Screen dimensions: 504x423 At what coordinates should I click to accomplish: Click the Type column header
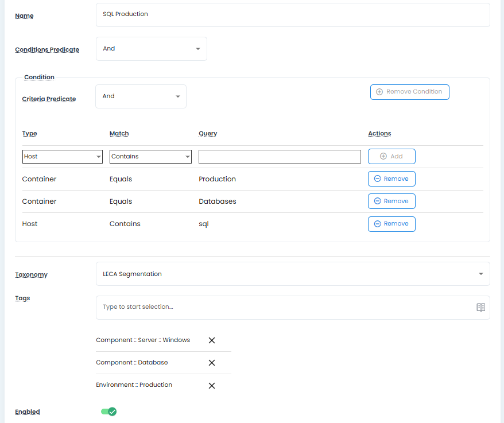coord(29,134)
